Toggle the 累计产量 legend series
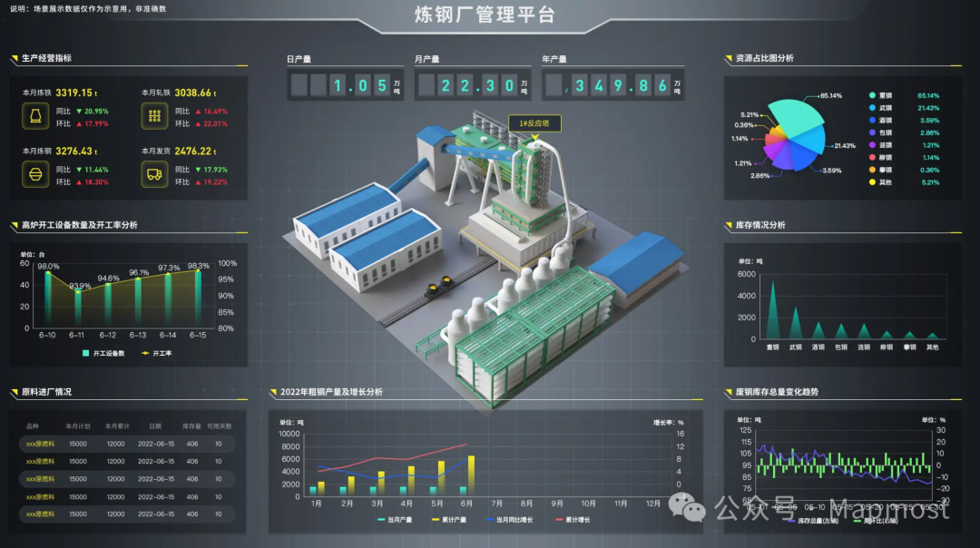980x548 pixels. coord(449,519)
